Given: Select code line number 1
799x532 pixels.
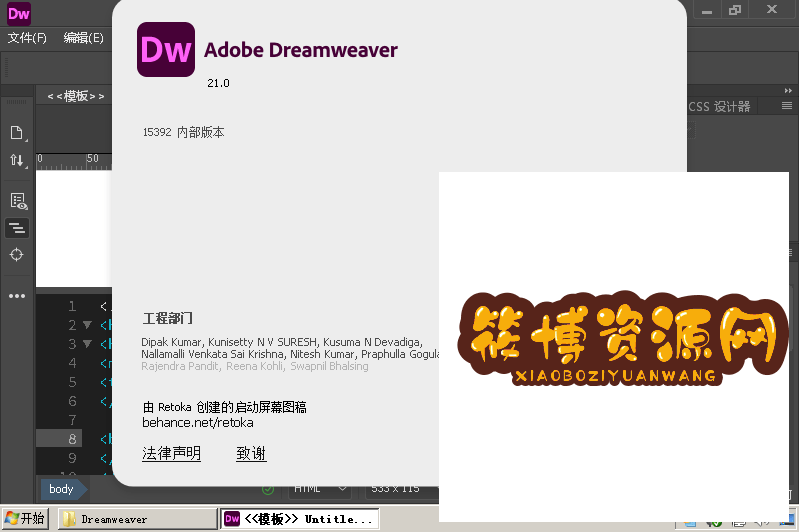Looking at the screenshot, I should [72, 306].
